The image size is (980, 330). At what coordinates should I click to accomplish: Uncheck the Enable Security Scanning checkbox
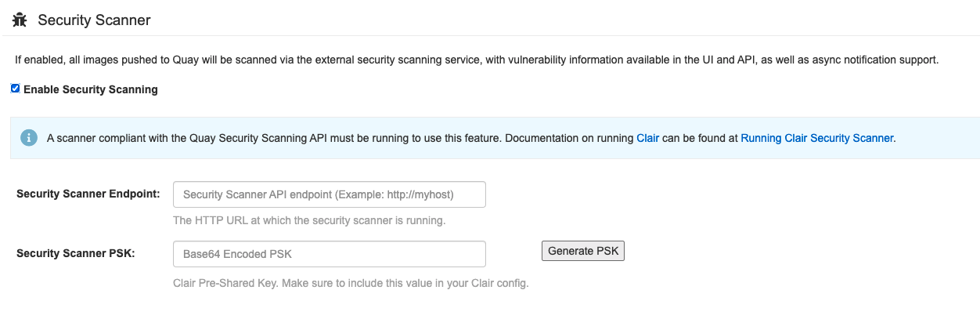coord(15,89)
